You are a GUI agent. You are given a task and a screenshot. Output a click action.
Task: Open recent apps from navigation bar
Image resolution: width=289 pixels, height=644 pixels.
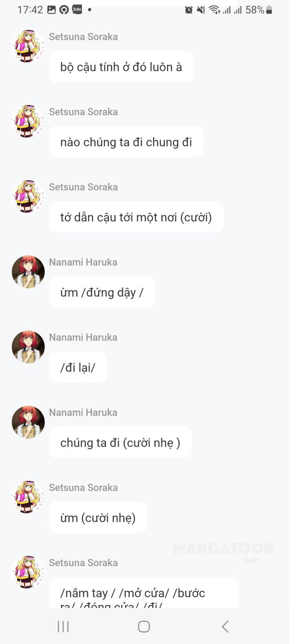pyautogui.click(x=63, y=626)
